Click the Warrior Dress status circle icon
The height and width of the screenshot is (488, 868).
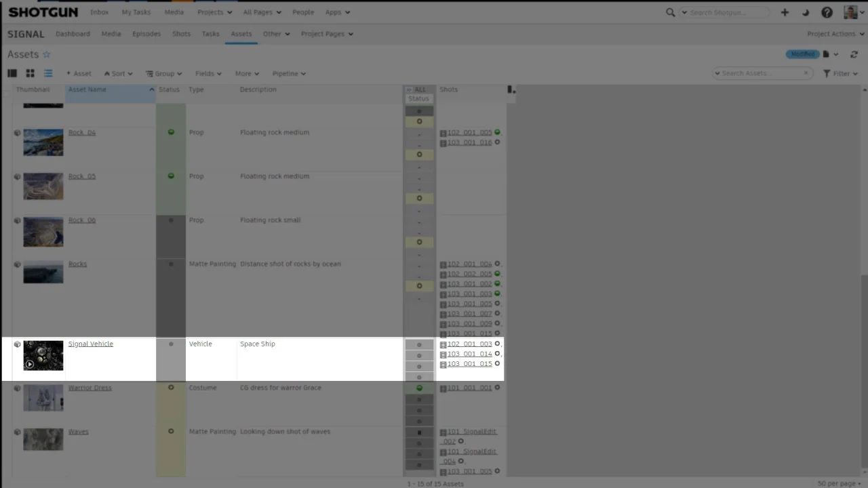coord(171,388)
